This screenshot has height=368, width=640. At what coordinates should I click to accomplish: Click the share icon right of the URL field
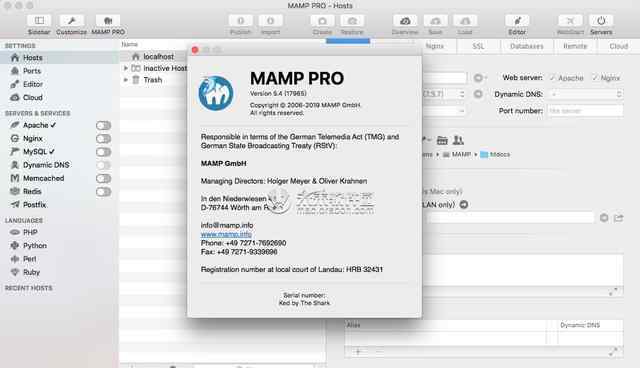point(619,218)
